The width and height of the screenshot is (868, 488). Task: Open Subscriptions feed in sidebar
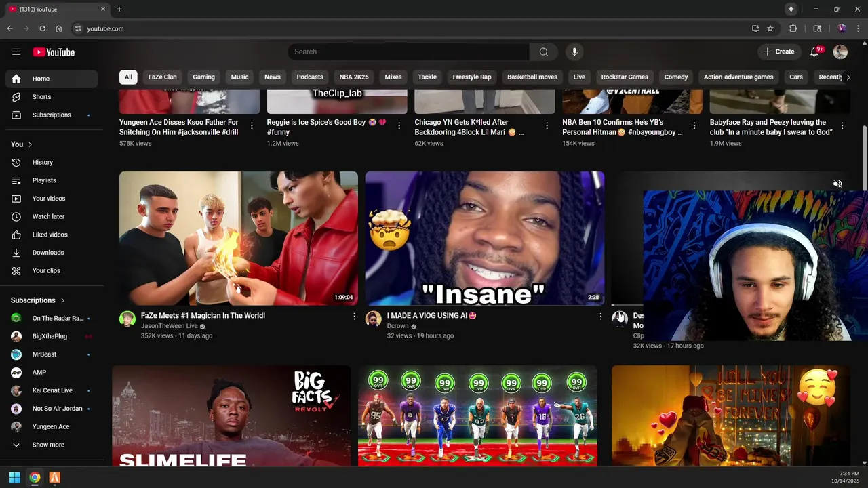pyautogui.click(x=52, y=115)
